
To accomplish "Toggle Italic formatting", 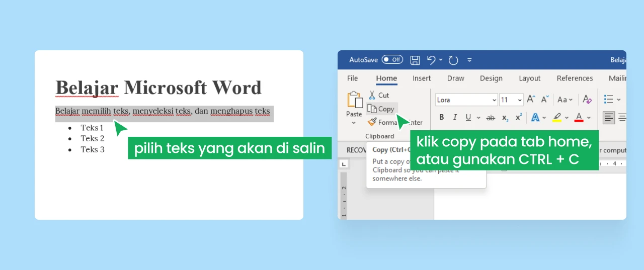I will 455,117.
